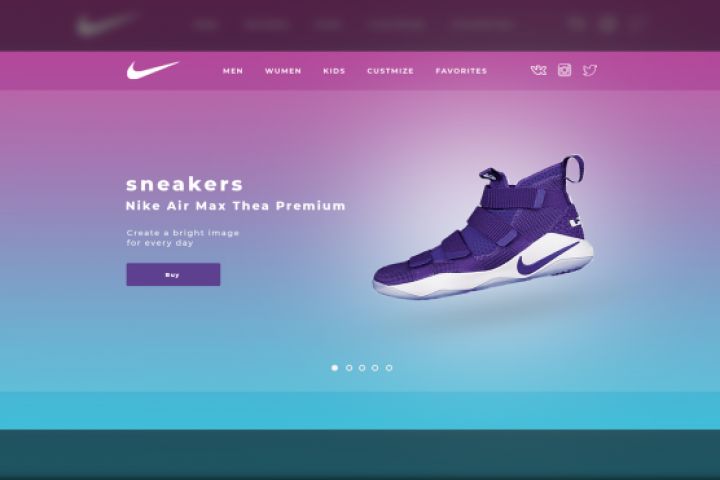
Task: Go to the KIDS section
Action: [334, 71]
